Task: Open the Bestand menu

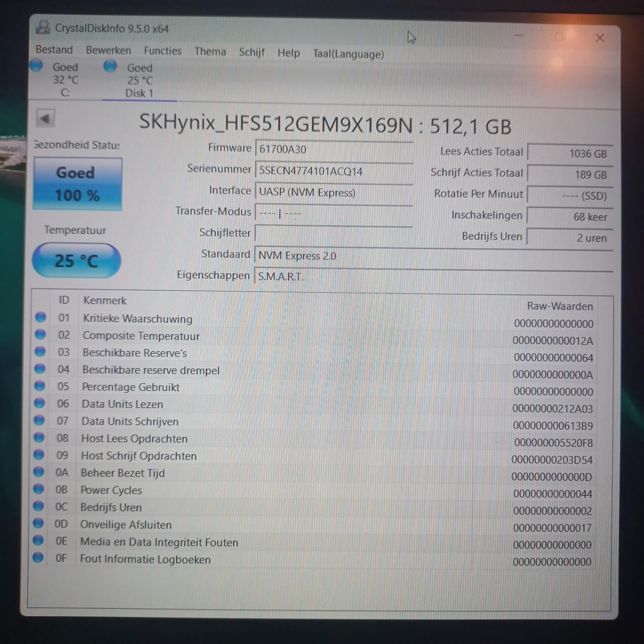Action: [x=54, y=50]
